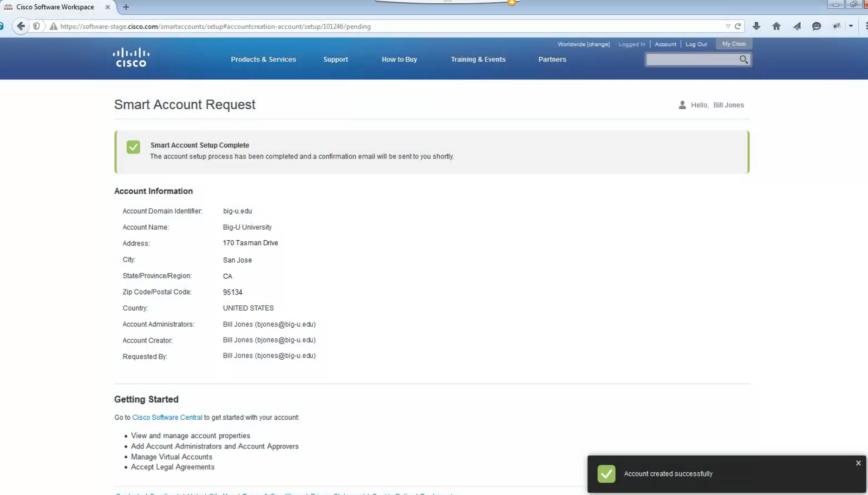Screen dimensions: 868x495
Task: Click the Smart Account Request heading
Action: click(185, 105)
